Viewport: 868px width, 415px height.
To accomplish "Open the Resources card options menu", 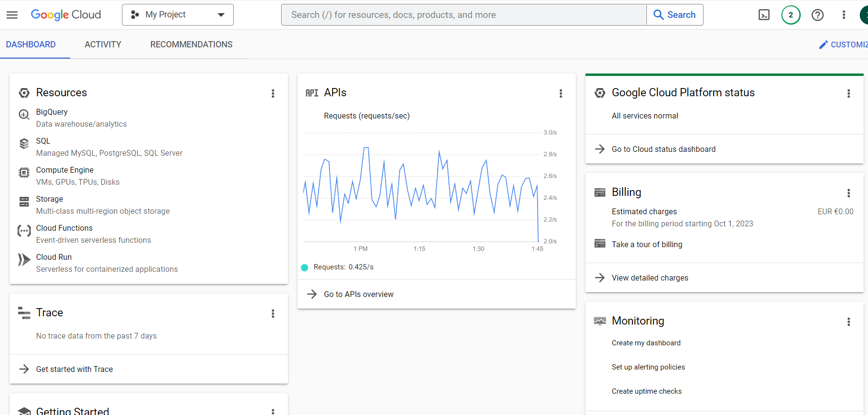I will (273, 93).
